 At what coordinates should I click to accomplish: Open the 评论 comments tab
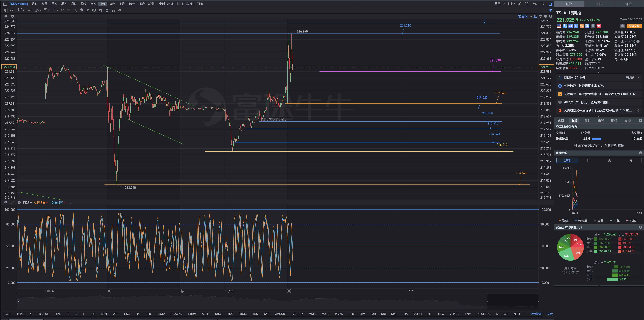[x=629, y=4]
